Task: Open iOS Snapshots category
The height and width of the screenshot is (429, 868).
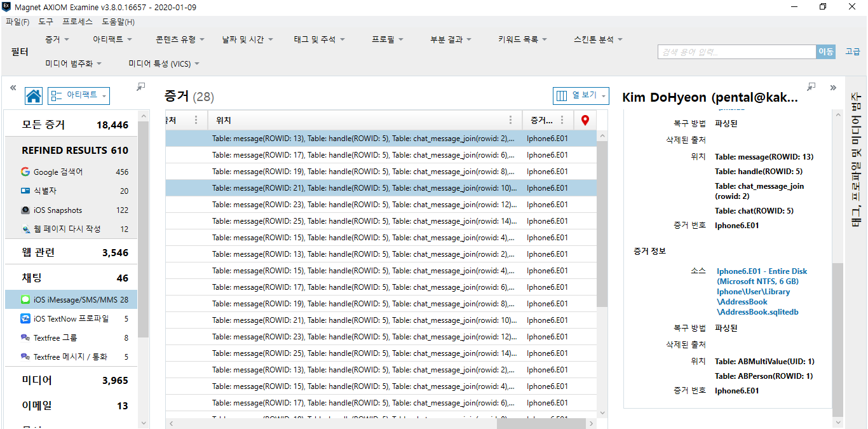Action: pyautogui.click(x=71, y=210)
